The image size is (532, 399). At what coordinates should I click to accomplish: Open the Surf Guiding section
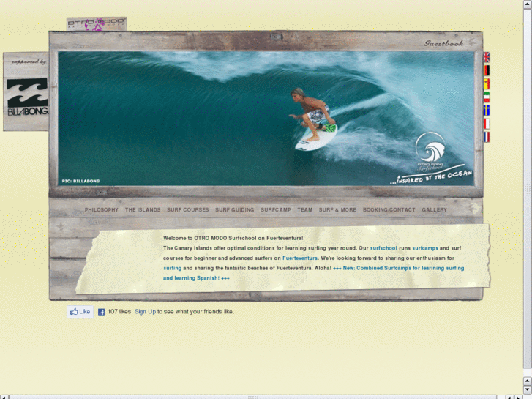coord(234,210)
